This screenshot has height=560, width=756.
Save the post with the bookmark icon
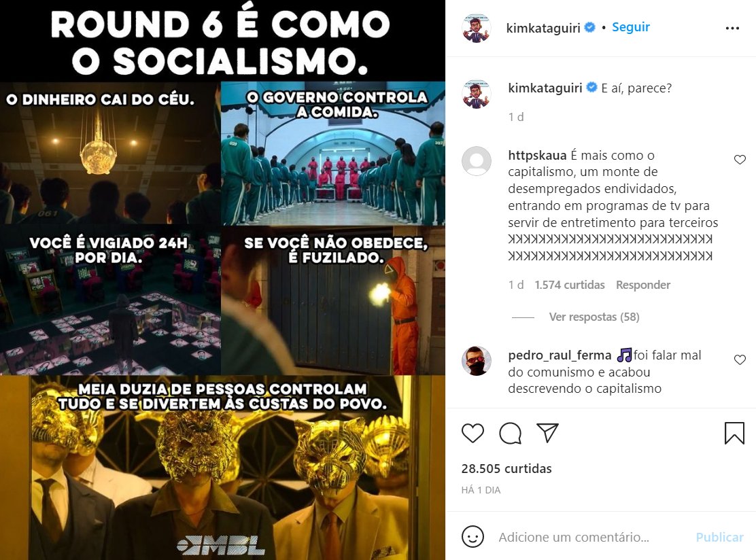point(734,433)
